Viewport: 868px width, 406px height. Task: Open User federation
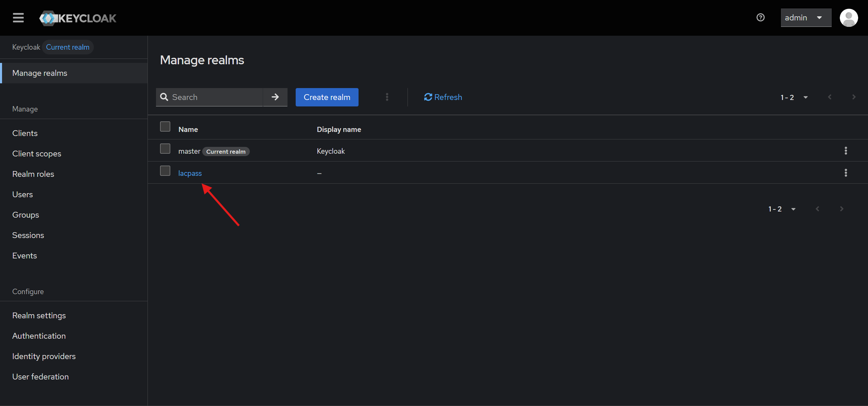coord(40,377)
